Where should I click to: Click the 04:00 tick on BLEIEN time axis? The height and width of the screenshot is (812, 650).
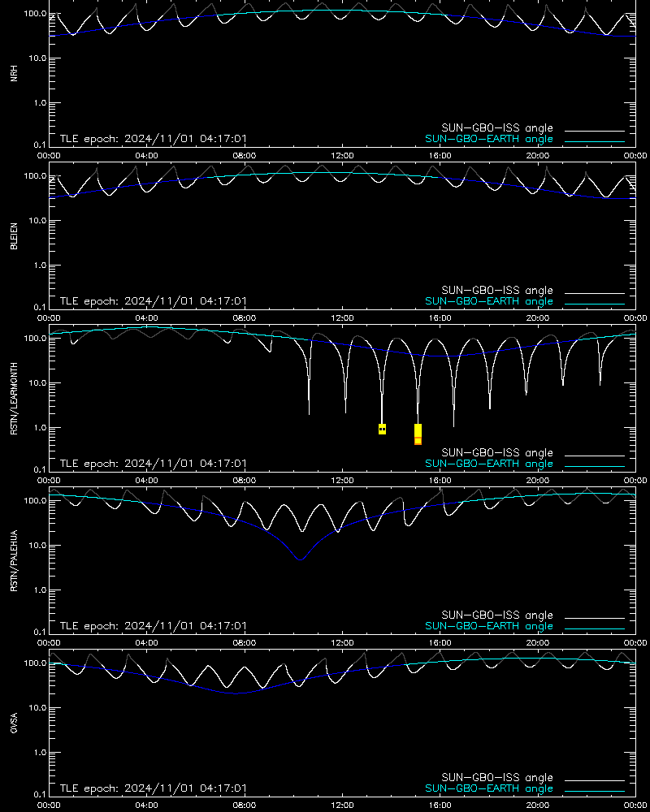point(147,318)
